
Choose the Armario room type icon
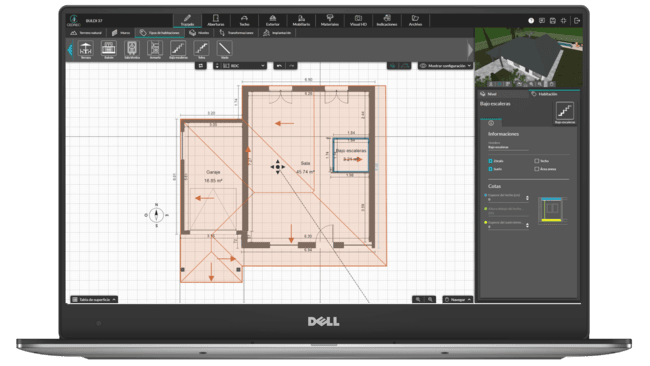coord(155,49)
